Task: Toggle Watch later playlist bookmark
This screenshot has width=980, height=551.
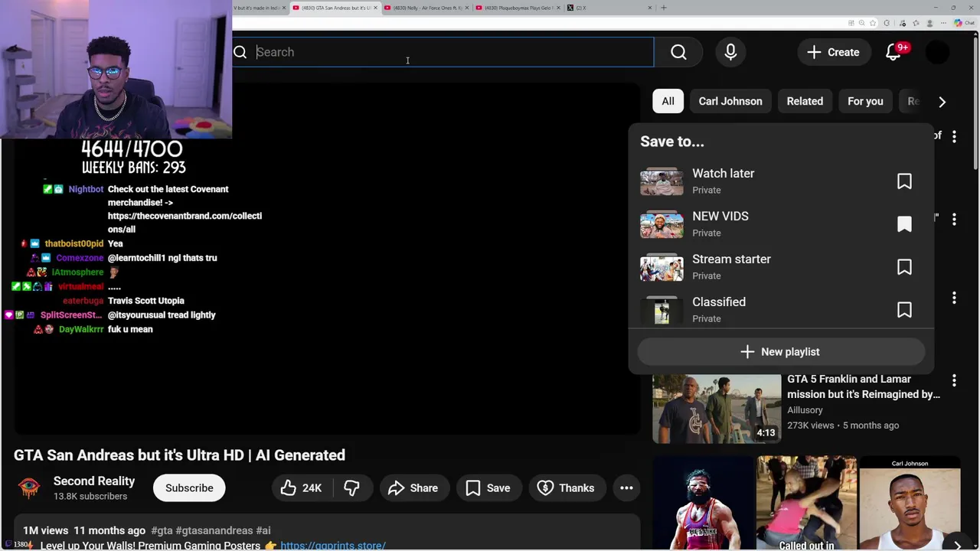Action: (904, 181)
